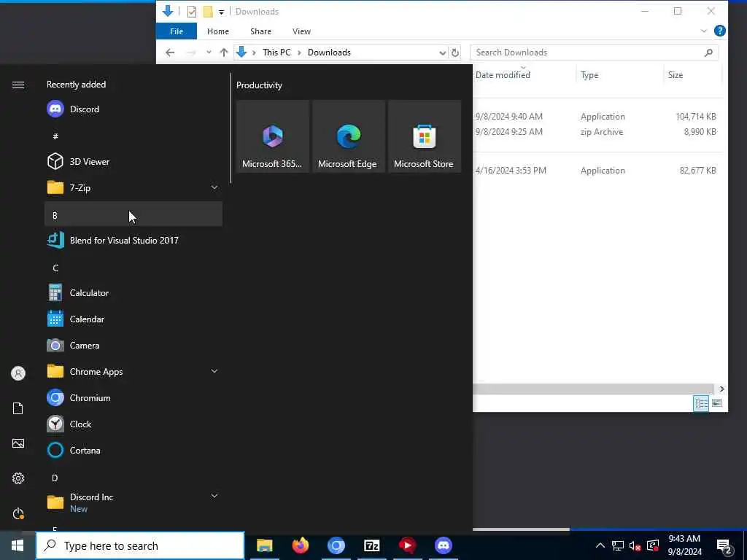
Task: Open notification center on taskbar
Action: [724, 545]
